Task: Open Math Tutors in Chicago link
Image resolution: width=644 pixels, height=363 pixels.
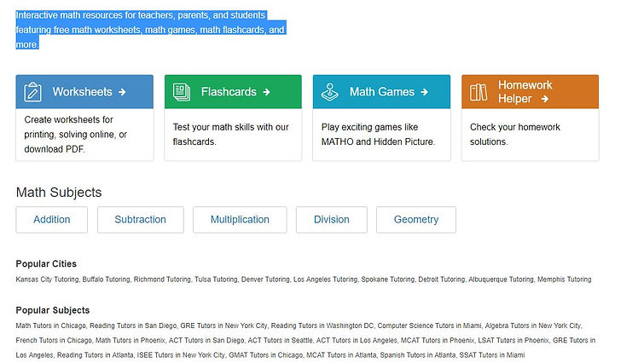Action: (x=51, y=326)
